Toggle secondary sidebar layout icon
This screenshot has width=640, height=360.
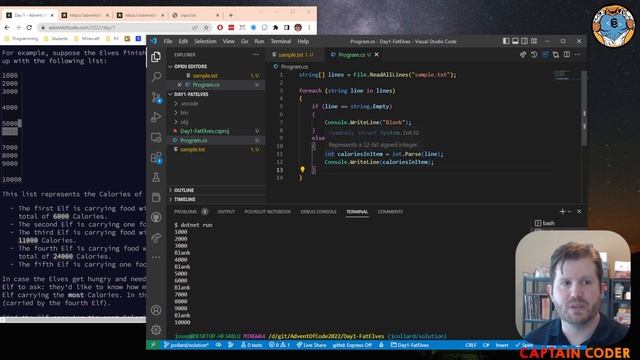coord(524,41)
